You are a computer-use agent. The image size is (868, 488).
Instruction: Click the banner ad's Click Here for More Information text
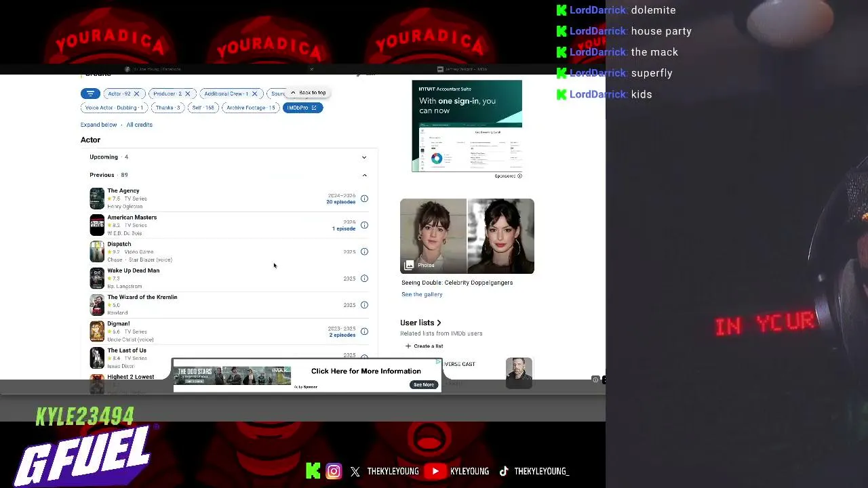(x=366, y=371)
